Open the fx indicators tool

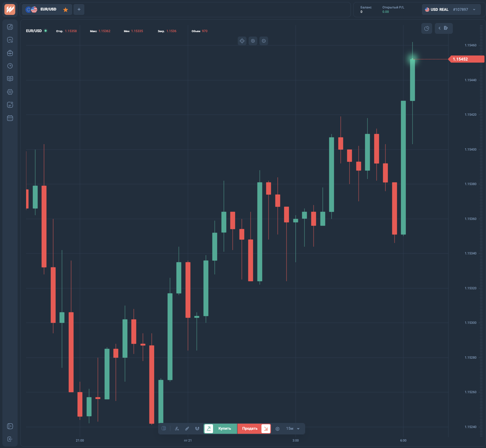coord(177,428)
